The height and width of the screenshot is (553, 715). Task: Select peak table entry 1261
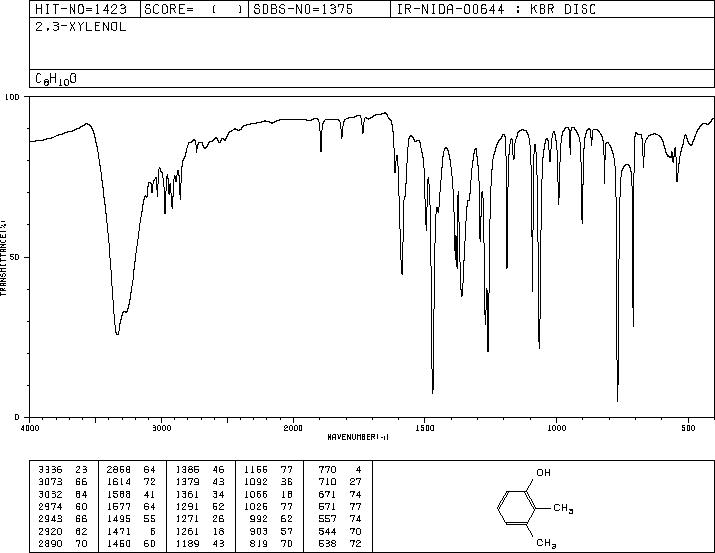[187, 532]
